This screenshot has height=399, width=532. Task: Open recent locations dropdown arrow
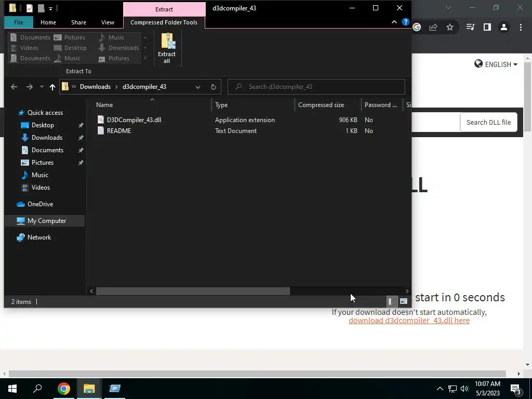click(42, 87)
